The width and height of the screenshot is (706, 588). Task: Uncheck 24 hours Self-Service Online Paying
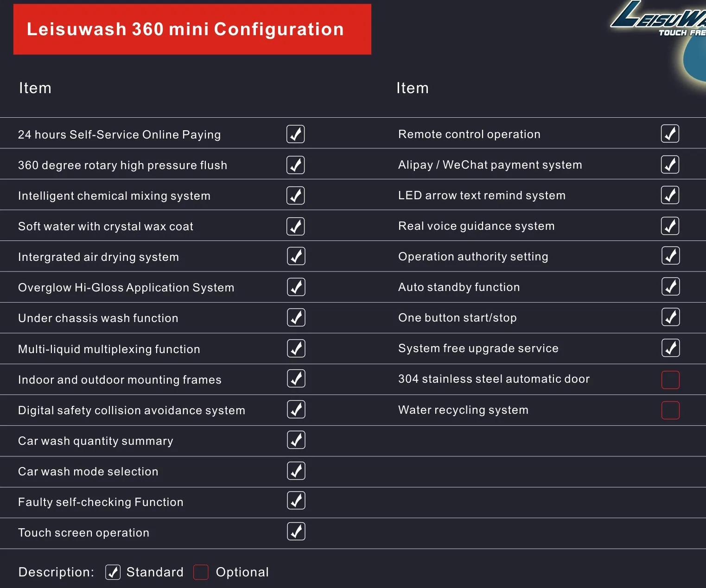[x=295, y=134]
